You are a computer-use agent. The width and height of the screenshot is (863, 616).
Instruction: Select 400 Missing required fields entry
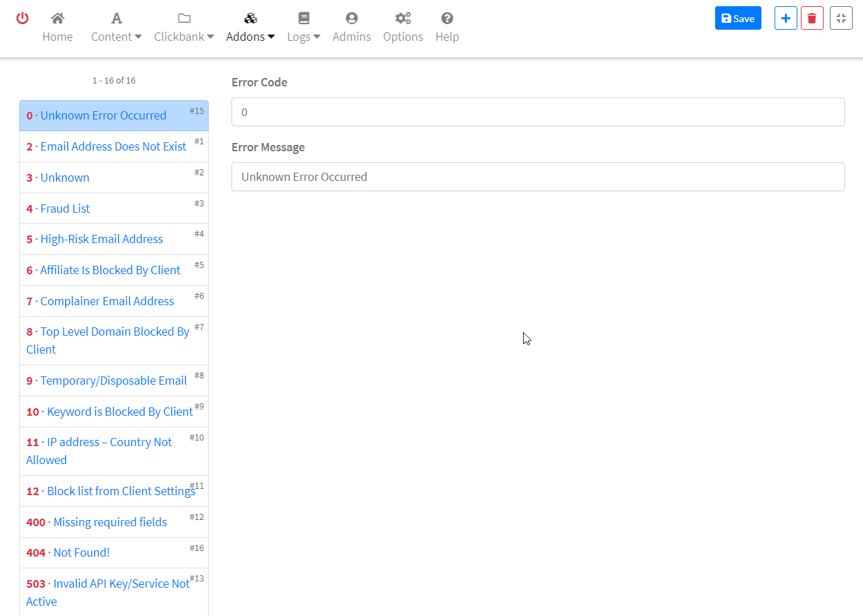(x=110, y=522)
